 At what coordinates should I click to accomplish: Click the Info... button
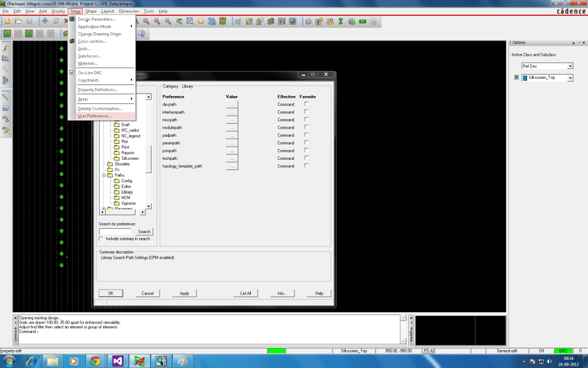pos(283,293)
